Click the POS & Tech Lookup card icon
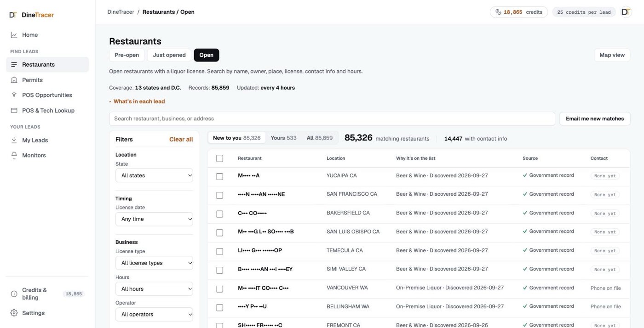 14,110
